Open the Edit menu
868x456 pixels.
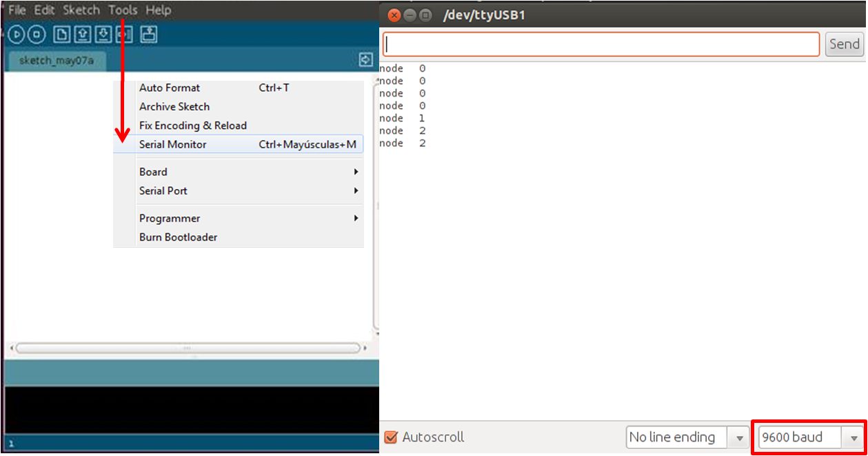click(x=44, y=10)
